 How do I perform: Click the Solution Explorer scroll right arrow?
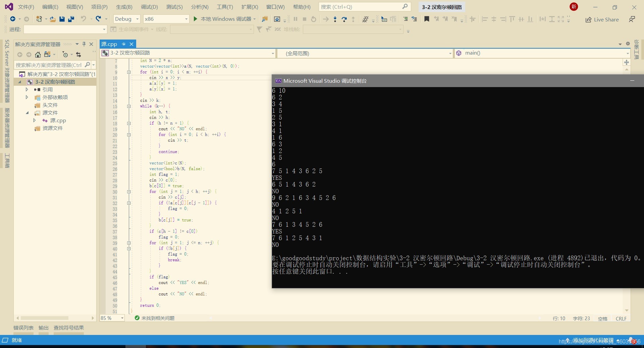93,318
